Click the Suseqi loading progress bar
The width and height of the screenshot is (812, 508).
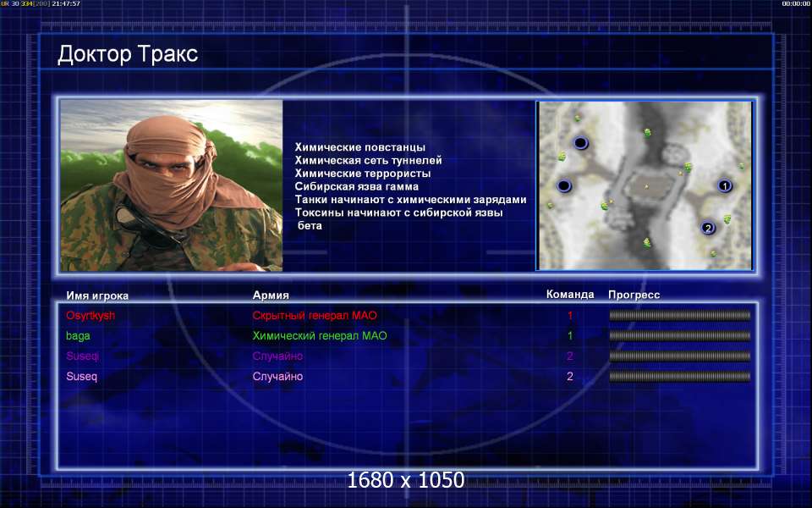(x=679, y=356)
